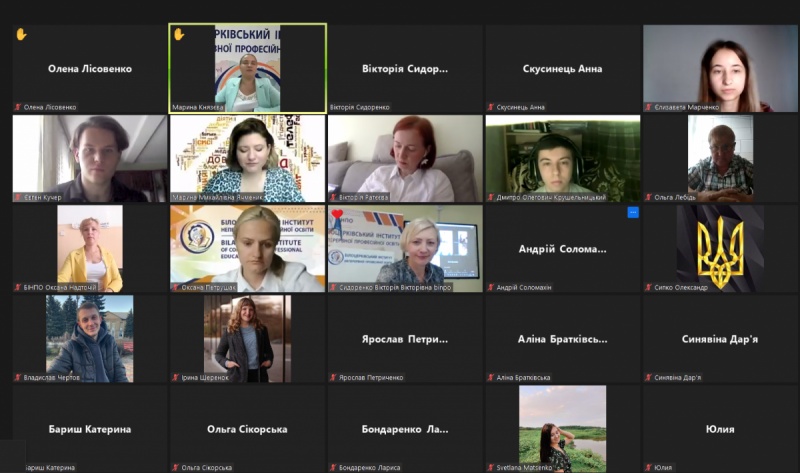The image size is (800, 473).
Task: Click heart reaction icon on Сидоренко Вікторія tile
Action: [337, 214]
